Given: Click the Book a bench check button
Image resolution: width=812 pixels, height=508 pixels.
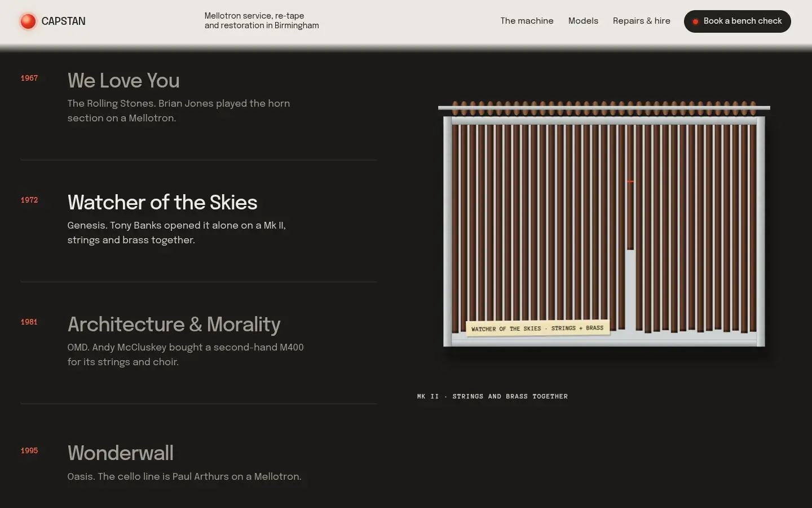Looking at the screenshot, I should [x=738, y=21].
